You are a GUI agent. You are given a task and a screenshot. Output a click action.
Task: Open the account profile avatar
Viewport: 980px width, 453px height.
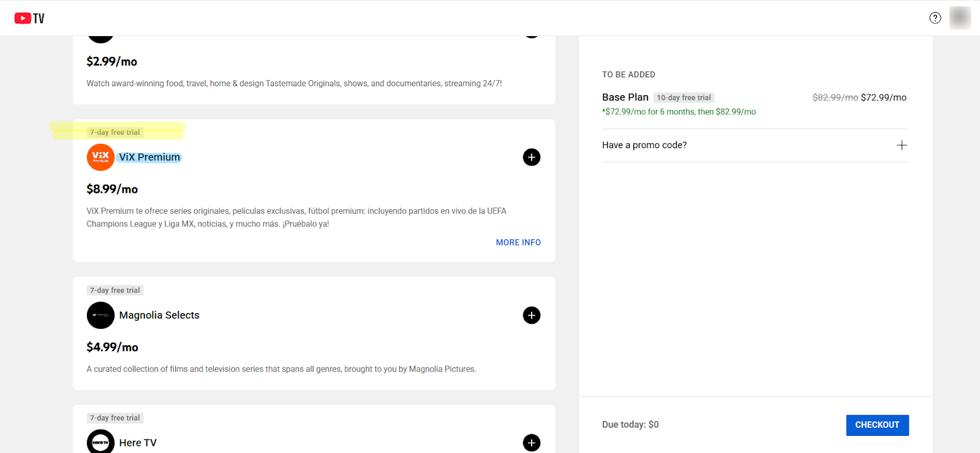[960, 18]
